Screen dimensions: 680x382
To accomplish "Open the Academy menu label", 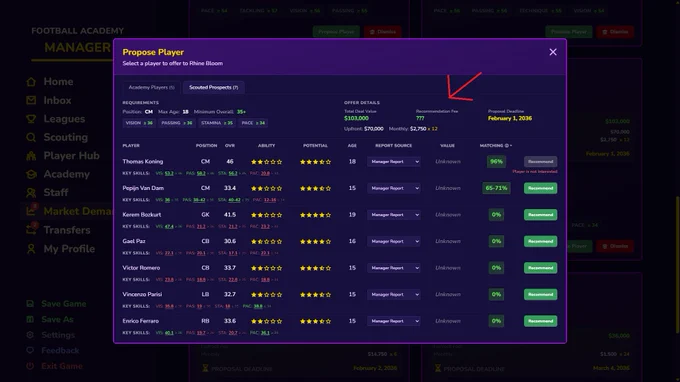I will [x=66, y=174].
